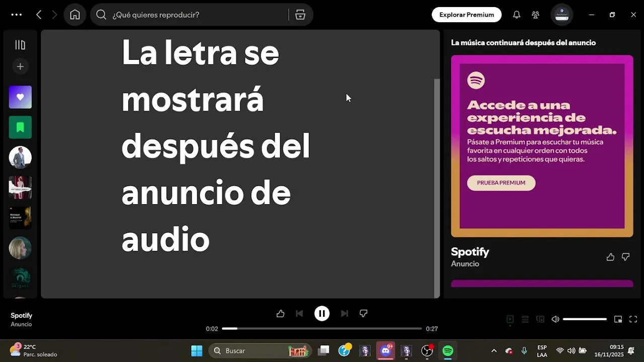Open the Get Help taskbar icon
The height and width of the screenshot is (362, 644).
pos(345,350)
